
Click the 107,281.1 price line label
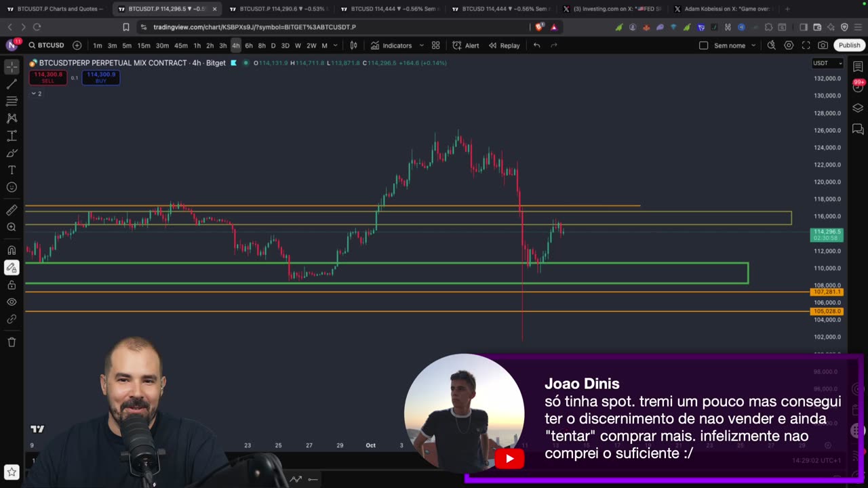point(827,292)
